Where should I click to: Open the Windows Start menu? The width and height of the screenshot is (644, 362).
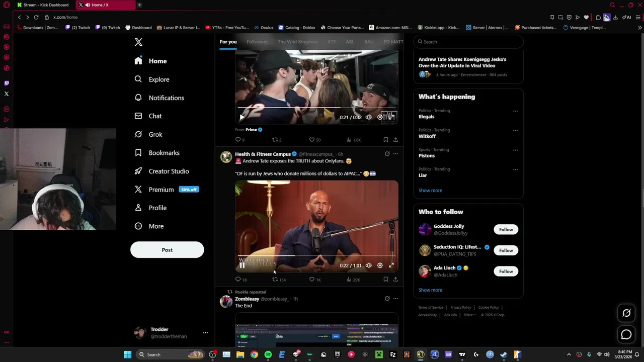click(x=128, y=354)
